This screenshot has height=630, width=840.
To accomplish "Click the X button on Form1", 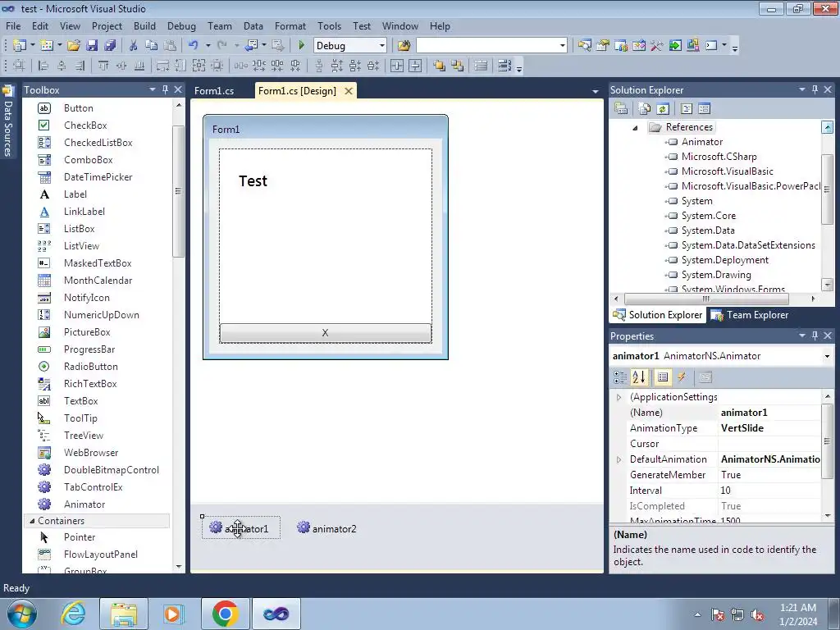I will click(x=325, y=333).
